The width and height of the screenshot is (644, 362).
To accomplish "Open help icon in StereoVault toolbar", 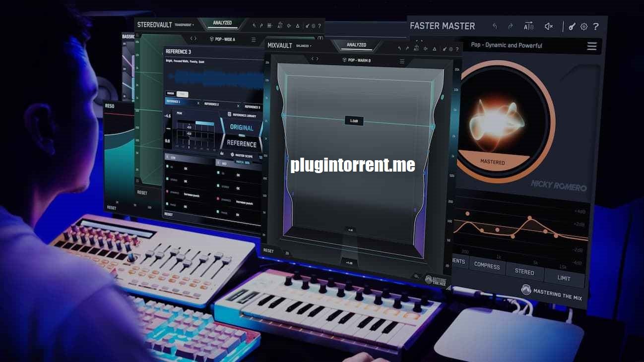I will [320, 26].
